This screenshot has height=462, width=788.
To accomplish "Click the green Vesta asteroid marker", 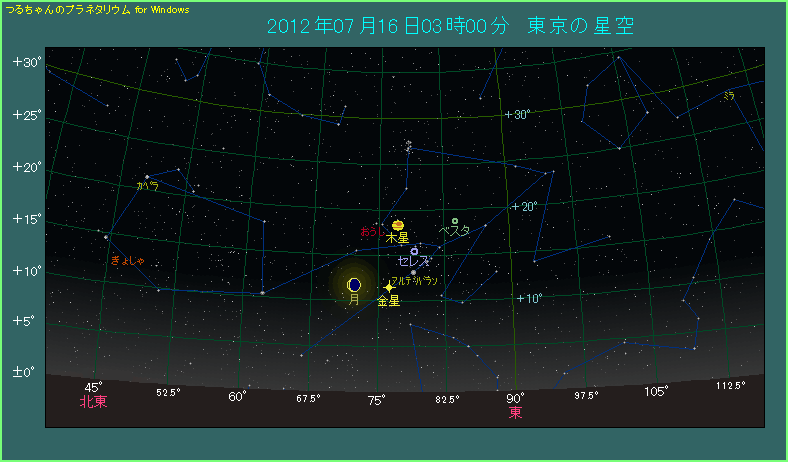I will [455, 221].
